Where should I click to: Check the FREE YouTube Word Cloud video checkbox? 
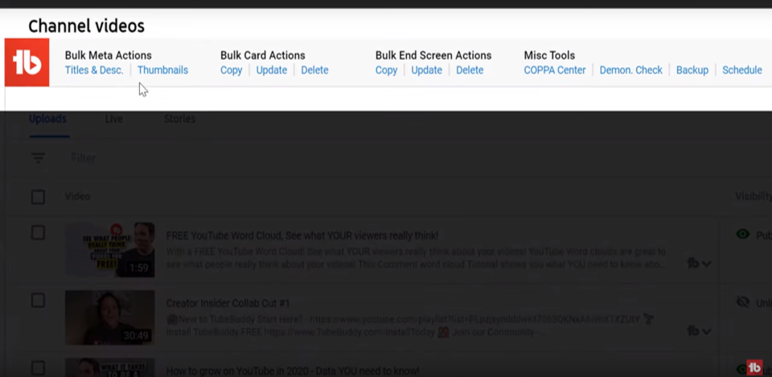pos(38,233)
